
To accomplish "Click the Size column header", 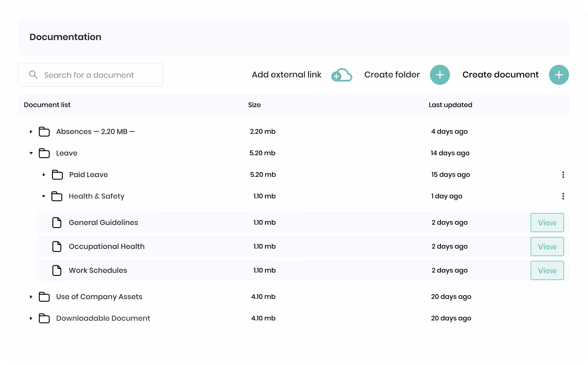I will [255, 105].
